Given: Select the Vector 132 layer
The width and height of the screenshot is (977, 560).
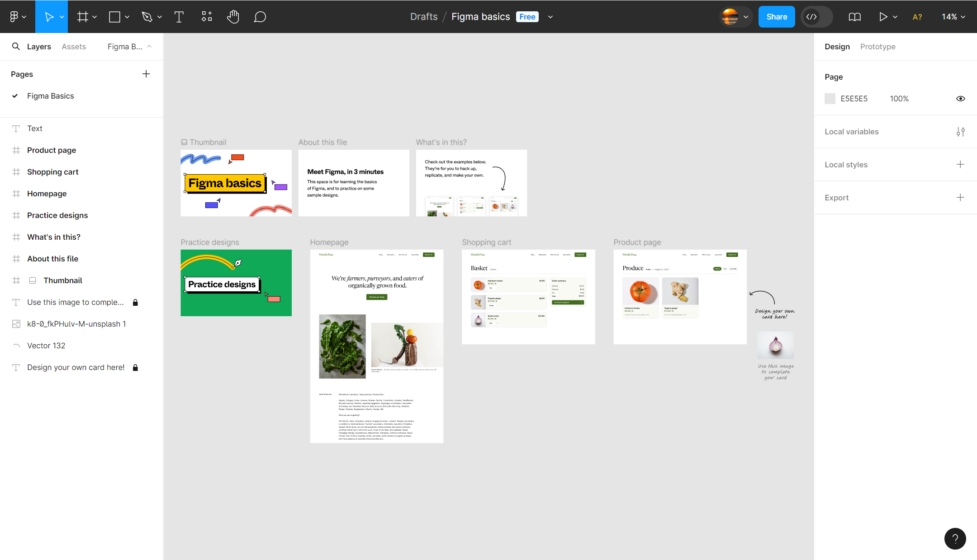Looking at the screenshot, I should (x=81, y=346).
